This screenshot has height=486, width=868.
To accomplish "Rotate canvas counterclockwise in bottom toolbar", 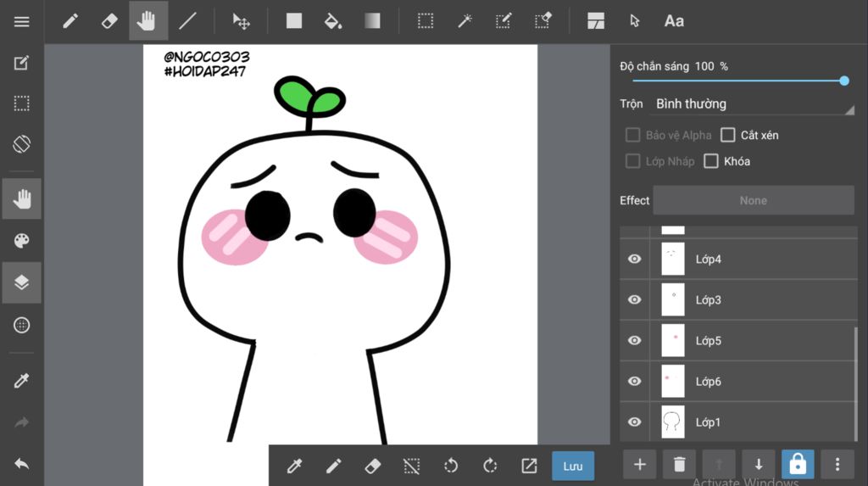I will tap(451, 466).
